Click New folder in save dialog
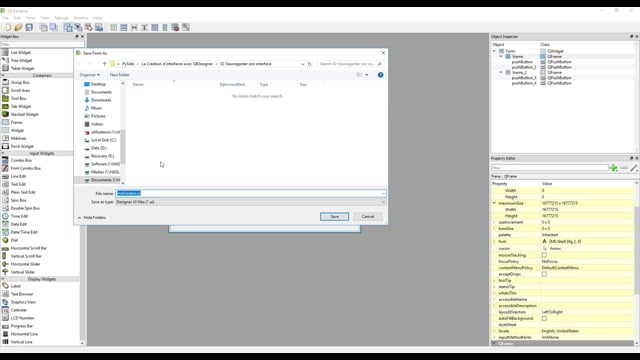Screen dimensions: 640x360 point(119,75)
